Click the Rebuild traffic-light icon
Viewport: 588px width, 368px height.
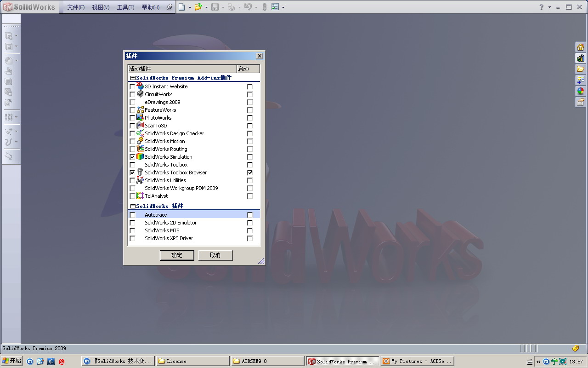(x=264, y=7)
